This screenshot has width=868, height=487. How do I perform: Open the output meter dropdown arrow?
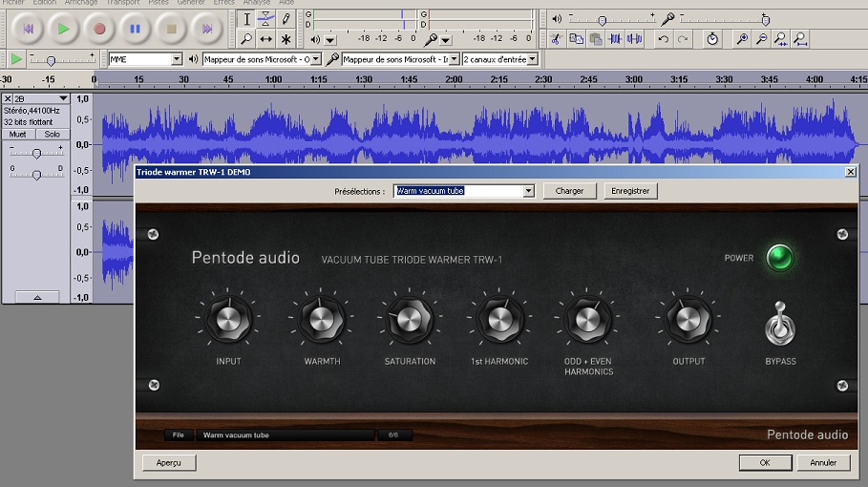tap(330, 40)
